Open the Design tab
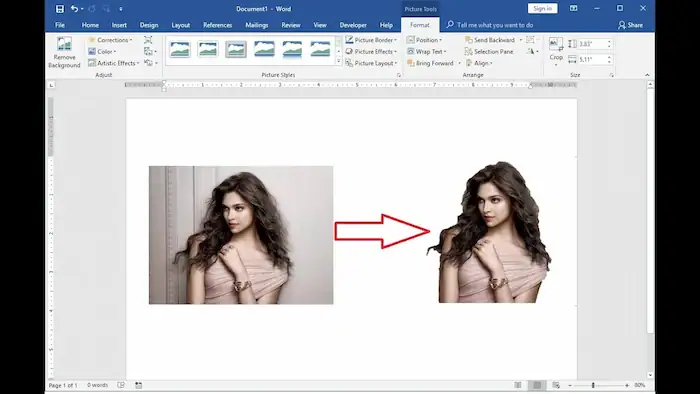The width and height of the screenshot is (700, 394). [149, 25]
